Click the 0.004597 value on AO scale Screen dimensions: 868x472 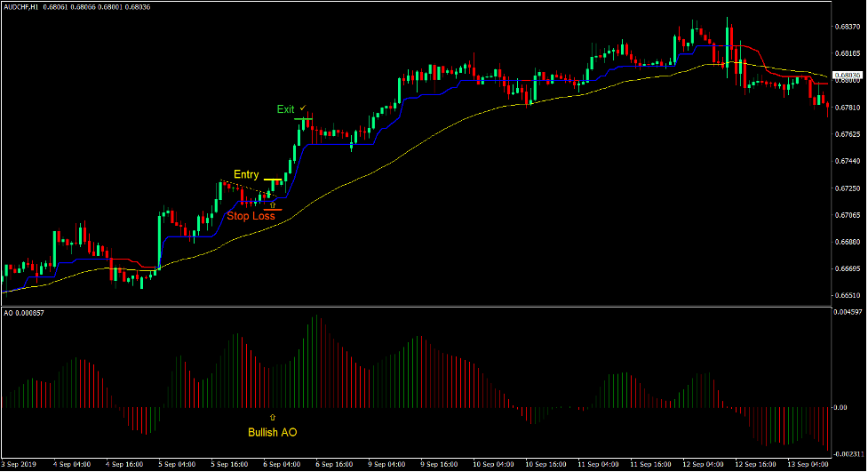847,312
